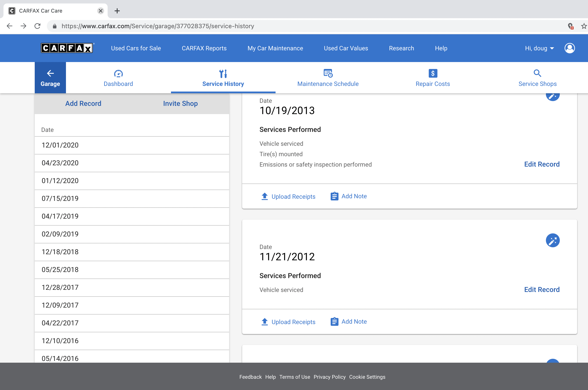
Task: Select the Service History tab label
Action: (223, 84)
